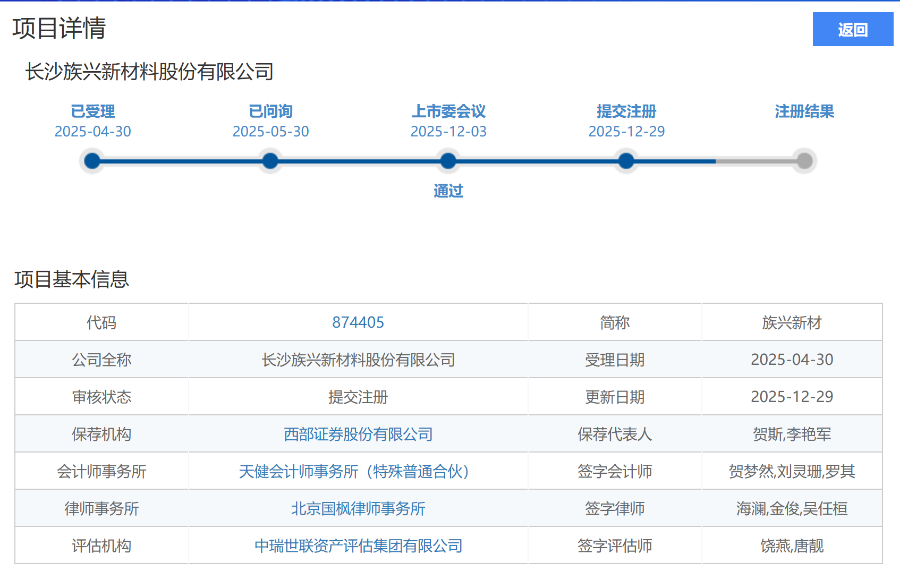Select the 已受理 timeline node dot
900x581 pixels.
pyautogui.click(x=92, y=160)
